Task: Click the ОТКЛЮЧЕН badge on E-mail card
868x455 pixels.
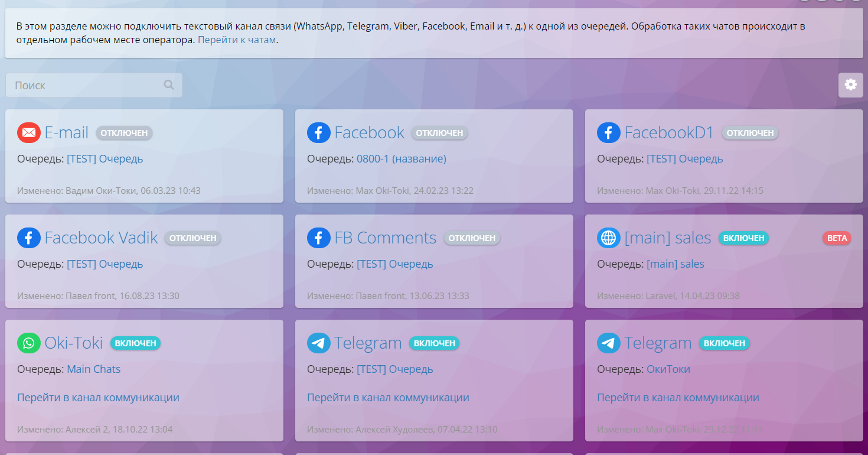Action: pyautogui.click(x=124, y=133)
